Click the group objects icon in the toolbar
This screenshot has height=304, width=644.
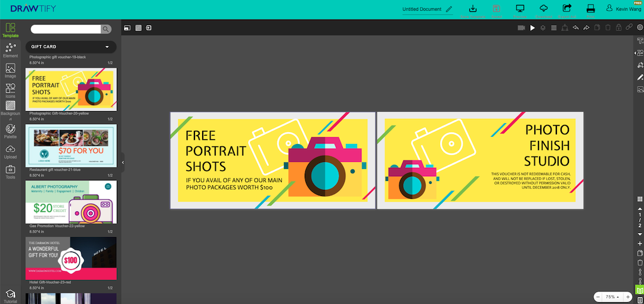pyautogui.click(x=565, y=28)
